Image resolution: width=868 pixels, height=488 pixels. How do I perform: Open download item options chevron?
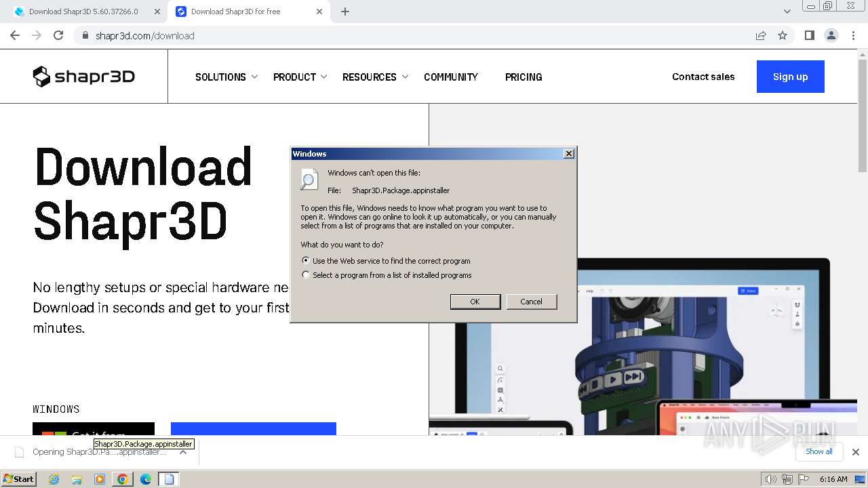pos(183,451)
